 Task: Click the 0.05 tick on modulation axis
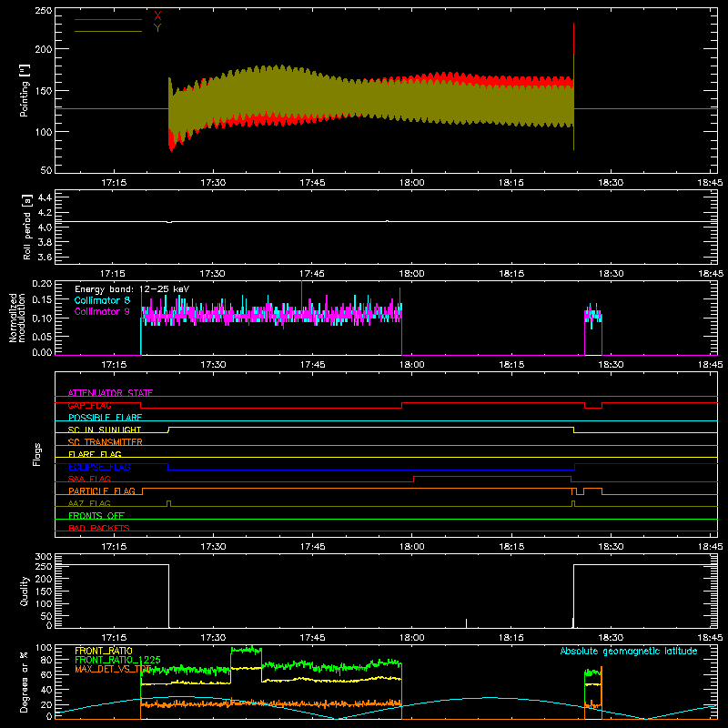[42, 336]
